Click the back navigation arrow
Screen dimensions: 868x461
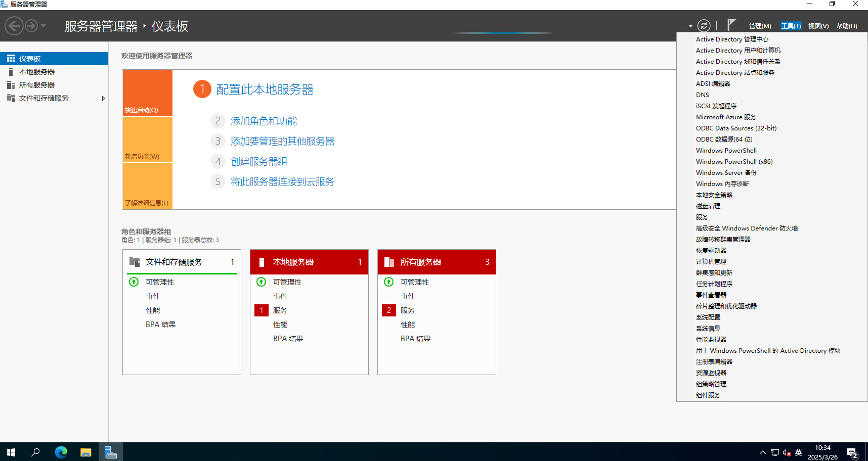click(14, 26)
